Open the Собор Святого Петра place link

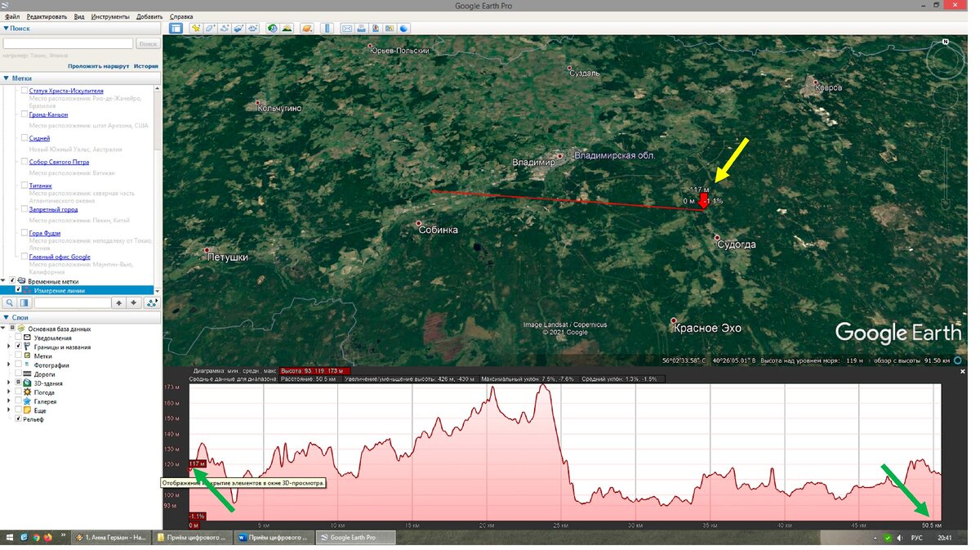pos(59,162)
